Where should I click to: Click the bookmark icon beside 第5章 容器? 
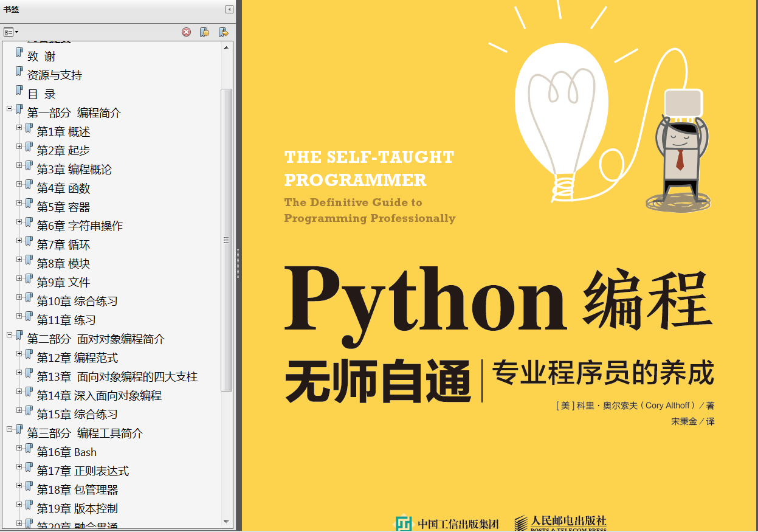pos(29,207)
